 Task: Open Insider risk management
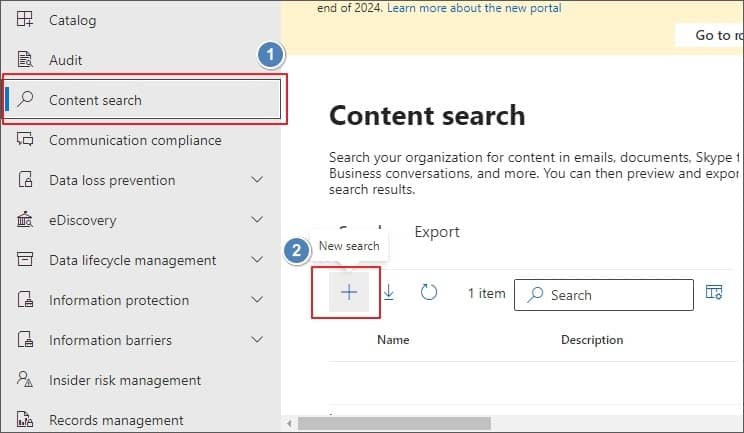125,380
